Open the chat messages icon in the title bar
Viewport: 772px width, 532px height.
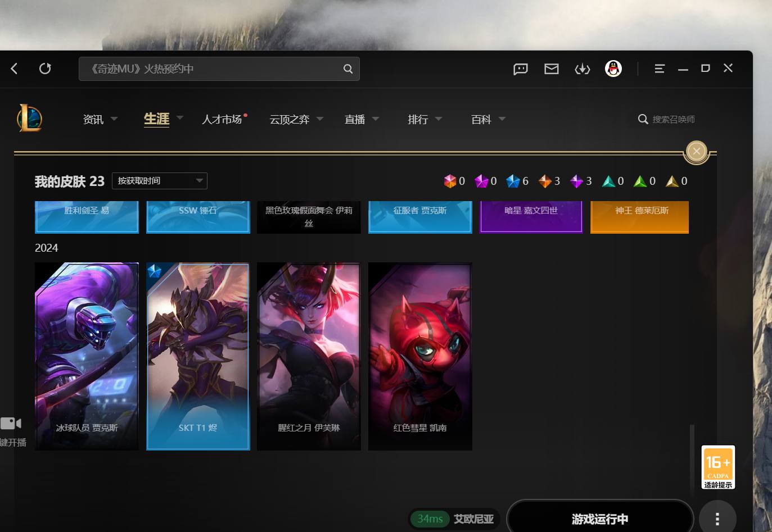pyautogui.click(x=520, y=69)
